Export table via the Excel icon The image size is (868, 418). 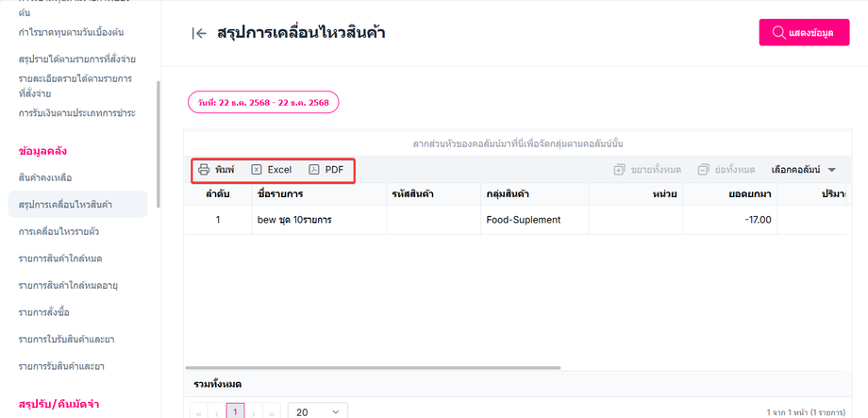(x=257, y=170)
